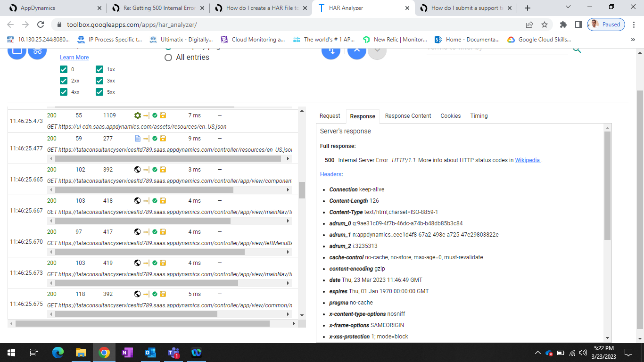Switch to the Cookies tab

click(x=451, y=116)
